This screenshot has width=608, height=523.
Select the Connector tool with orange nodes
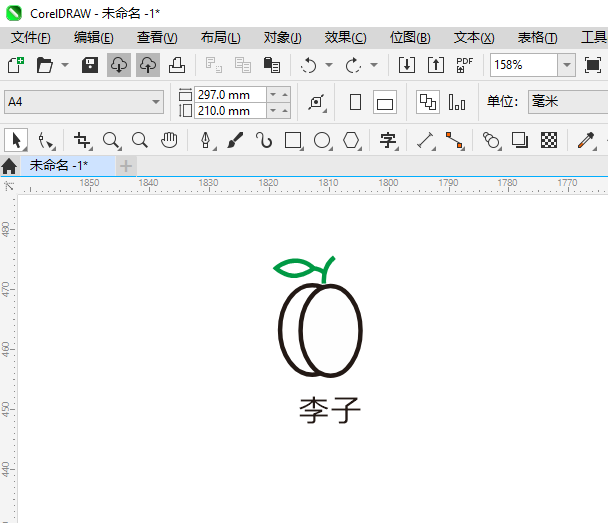pyautogui.click(x=454, y=140)
